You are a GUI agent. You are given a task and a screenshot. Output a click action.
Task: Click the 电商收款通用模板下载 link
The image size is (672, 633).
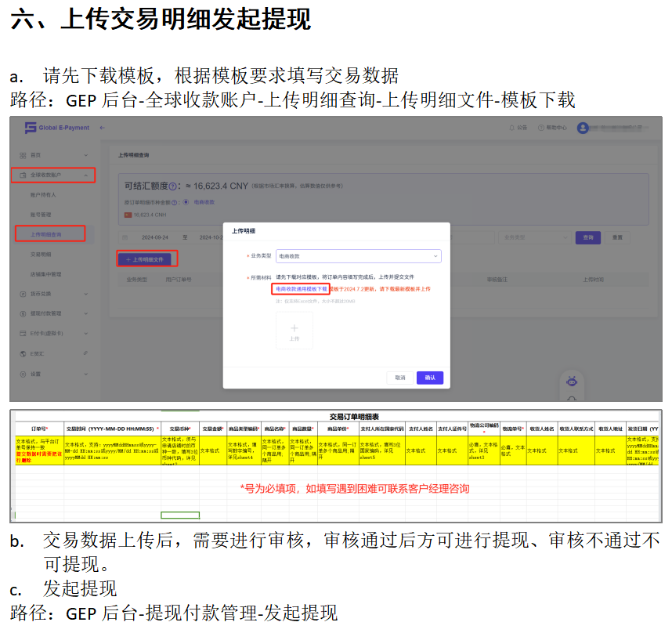[300, 289]
